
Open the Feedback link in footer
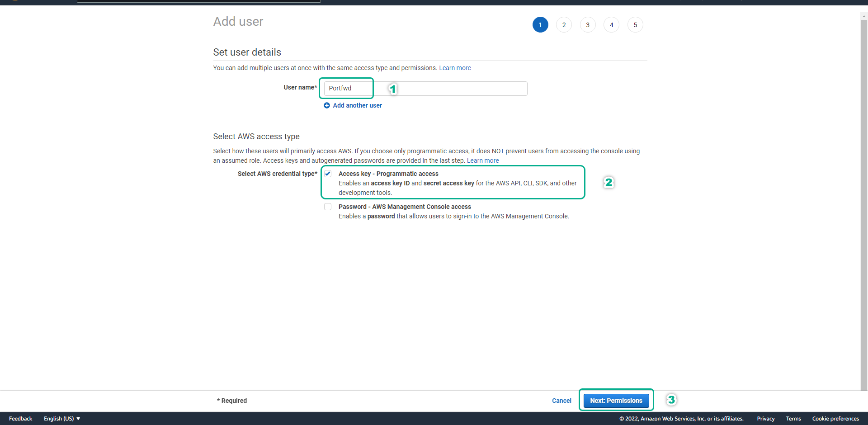[20, 419]
